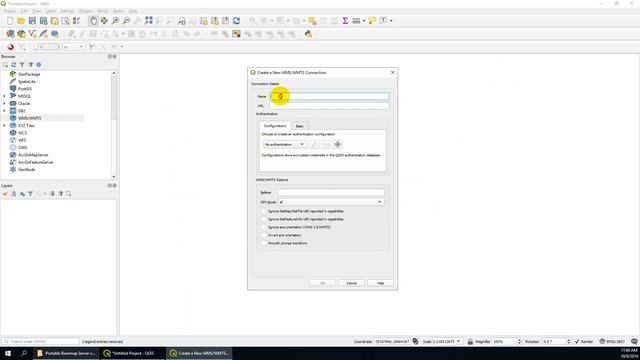
Task: Click the New Project toolbar icon
Action: 10,21
